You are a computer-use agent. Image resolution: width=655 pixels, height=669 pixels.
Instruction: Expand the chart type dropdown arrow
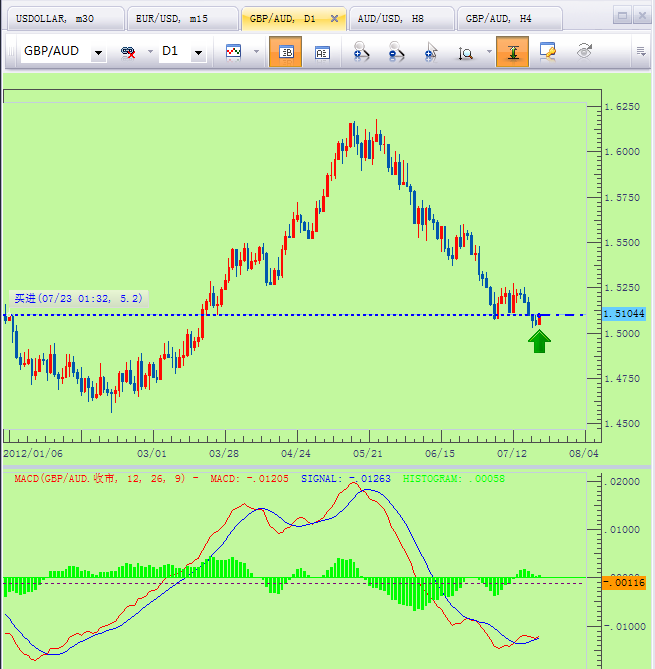pos(256,52)
